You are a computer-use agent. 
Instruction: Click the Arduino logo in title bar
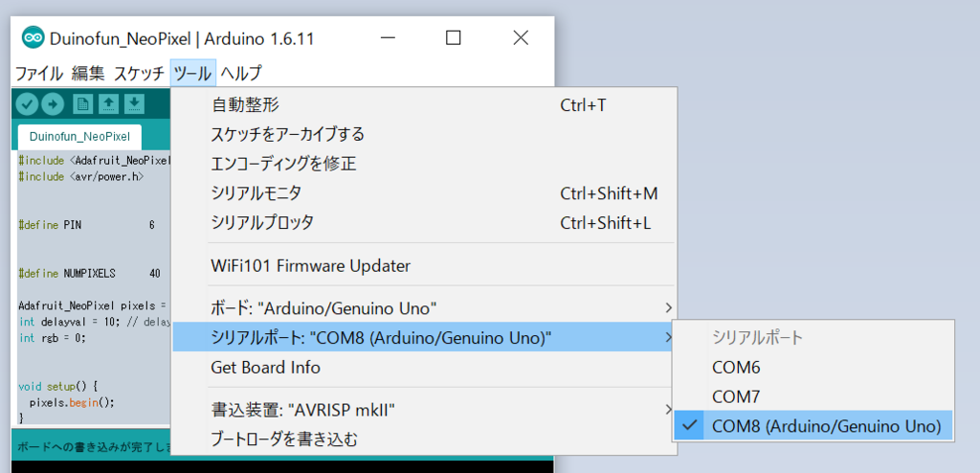click(33, 38)
